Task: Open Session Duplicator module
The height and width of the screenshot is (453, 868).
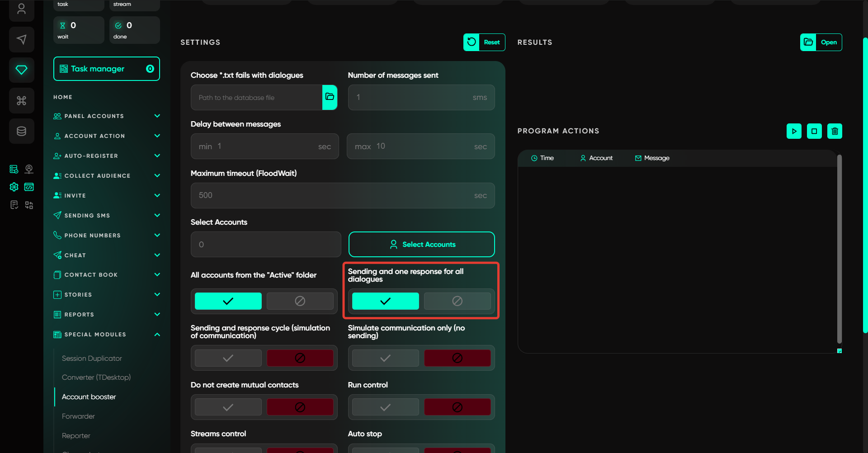Action: [92, 358]
